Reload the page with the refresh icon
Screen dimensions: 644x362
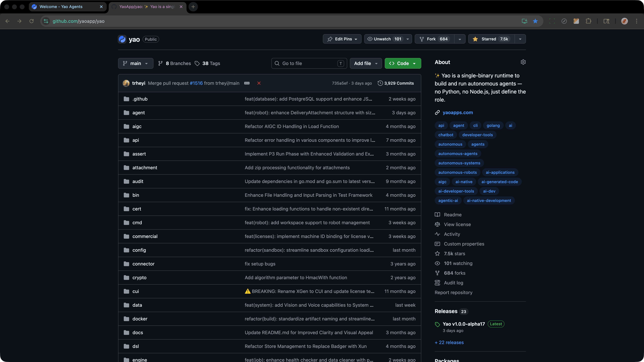32,21
